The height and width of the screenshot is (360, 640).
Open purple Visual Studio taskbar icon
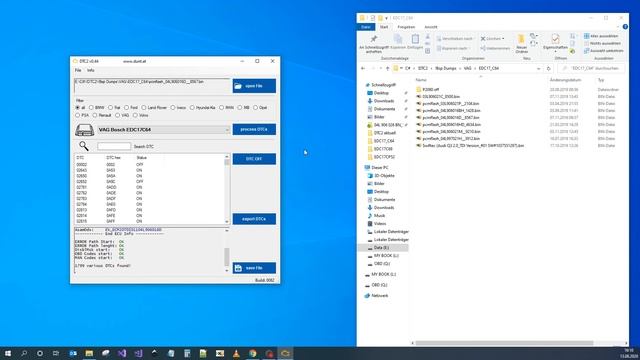pos(122,353)
